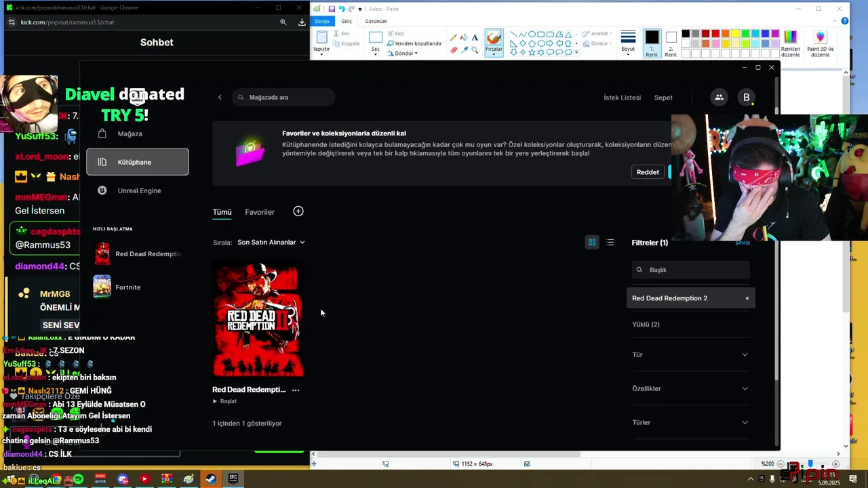Select the Fill with color bucket tool
This screenshot has width=868, height=488.
464,38
